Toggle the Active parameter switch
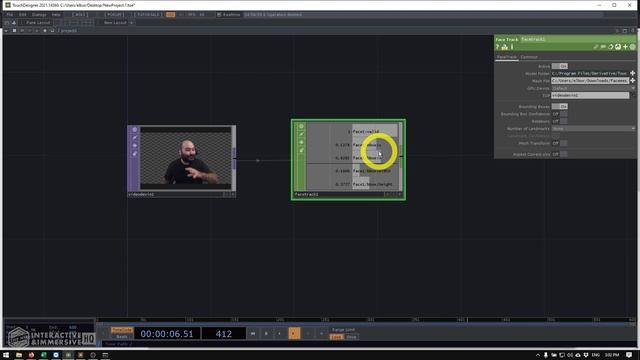Viewport: 640px width, 360px height. coord(560,66)
